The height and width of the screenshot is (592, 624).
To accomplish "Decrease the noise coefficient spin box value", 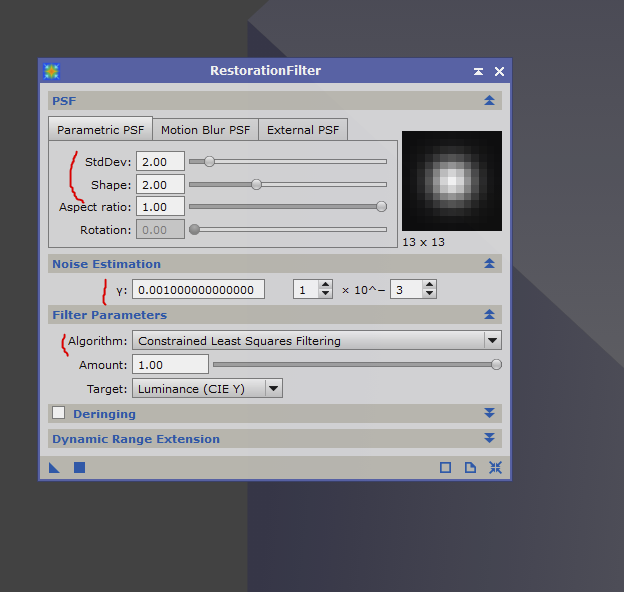I will pyautogui.click(x=325, y=294).
